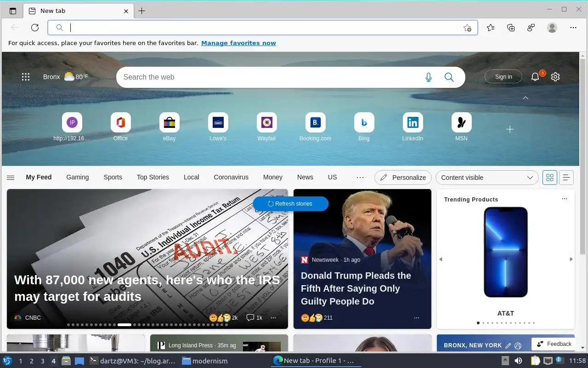
Task: Select the Sports feed tab
Action: pyautogui.click(x=113, y=177)
